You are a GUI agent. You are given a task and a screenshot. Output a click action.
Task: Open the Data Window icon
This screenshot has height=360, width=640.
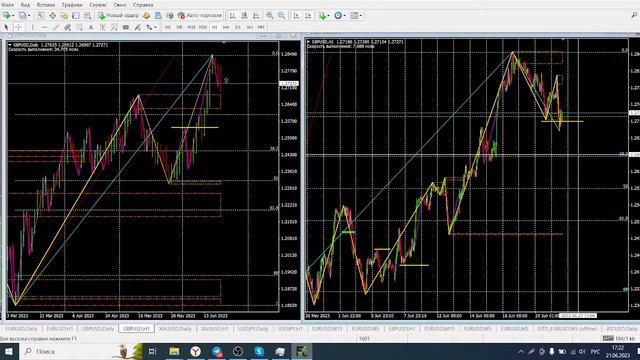[x=52, y=16]
